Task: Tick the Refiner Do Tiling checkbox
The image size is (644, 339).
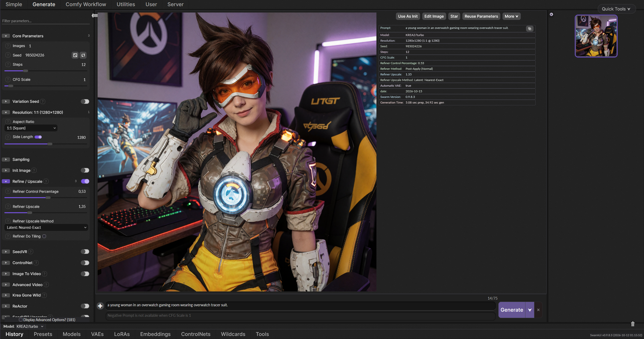Action: [x=44, y=236]
